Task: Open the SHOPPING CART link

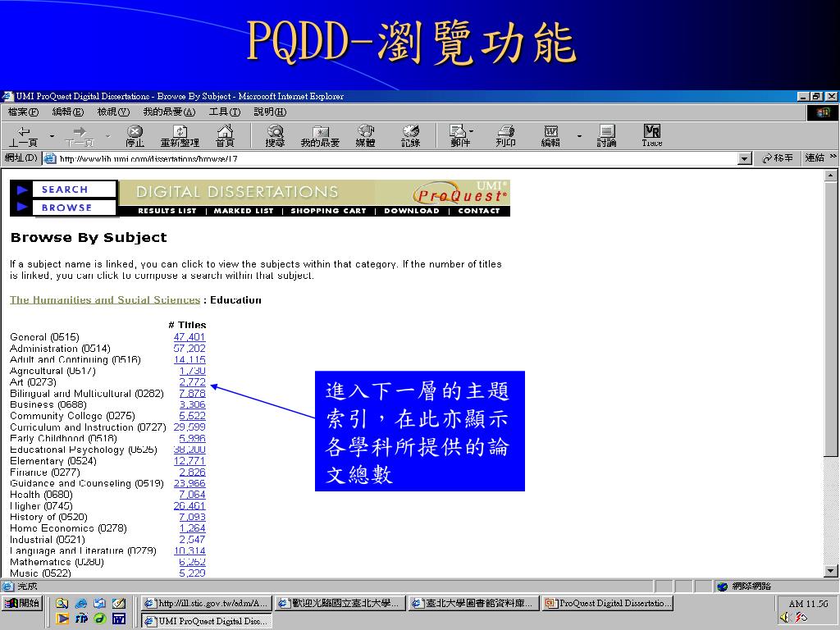Action: [328, 211]
